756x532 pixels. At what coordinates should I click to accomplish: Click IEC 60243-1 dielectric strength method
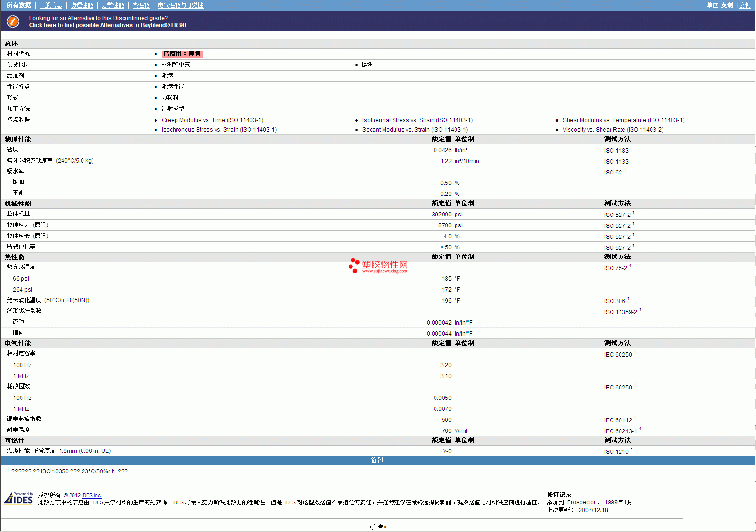tap(621, 431)
